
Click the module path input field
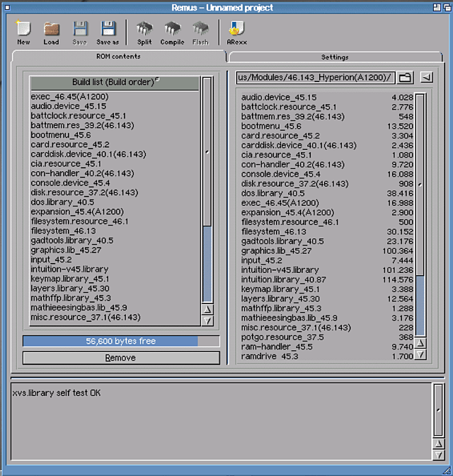click(x=315, y=77)
